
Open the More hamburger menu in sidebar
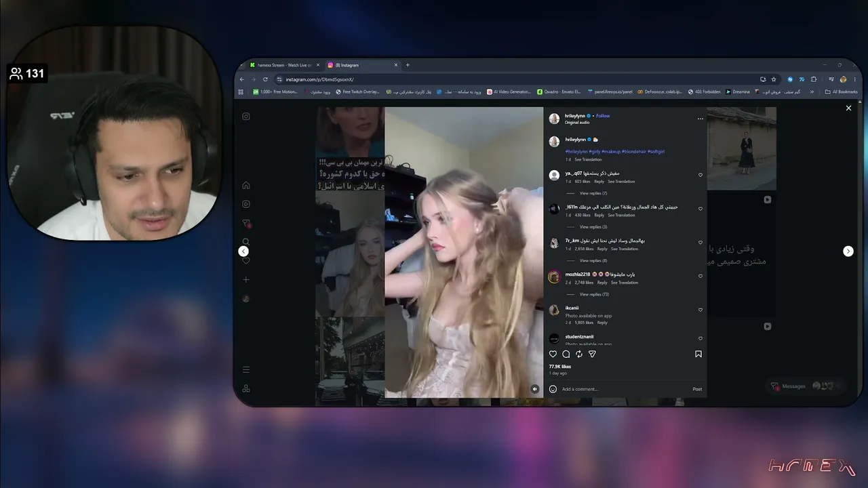[246, 369]
